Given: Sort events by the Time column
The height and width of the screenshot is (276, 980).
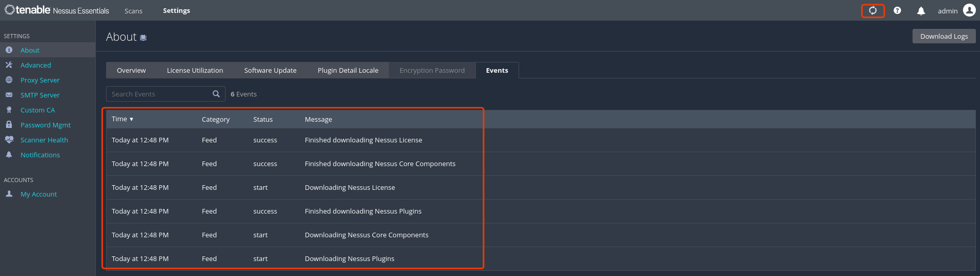Looking at the screenshot, I should (x=123, y=119).
